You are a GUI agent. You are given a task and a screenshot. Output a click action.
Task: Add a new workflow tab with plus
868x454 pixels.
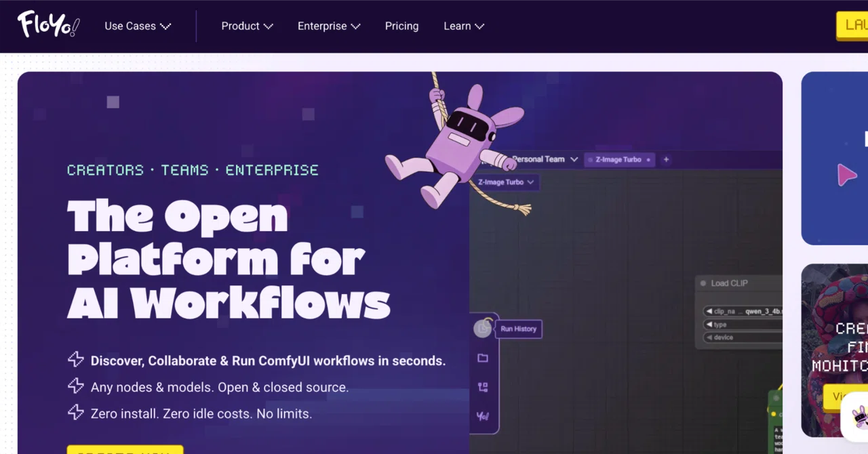click(x=666, y=159)
